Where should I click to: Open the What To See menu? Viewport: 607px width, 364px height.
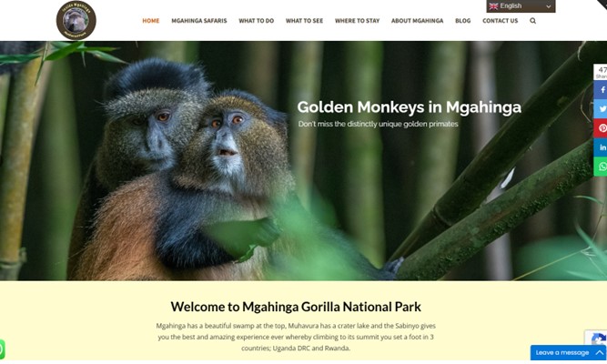(304, 21)
